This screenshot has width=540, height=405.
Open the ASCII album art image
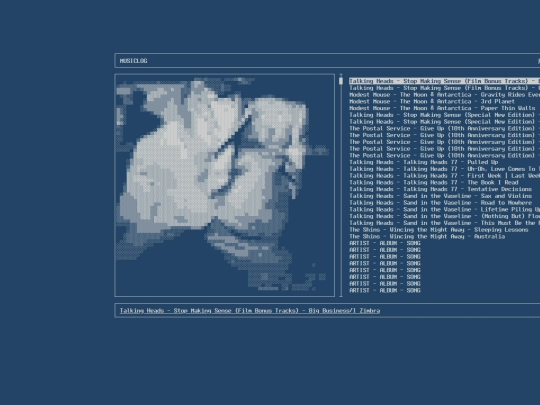pos(225,185)
